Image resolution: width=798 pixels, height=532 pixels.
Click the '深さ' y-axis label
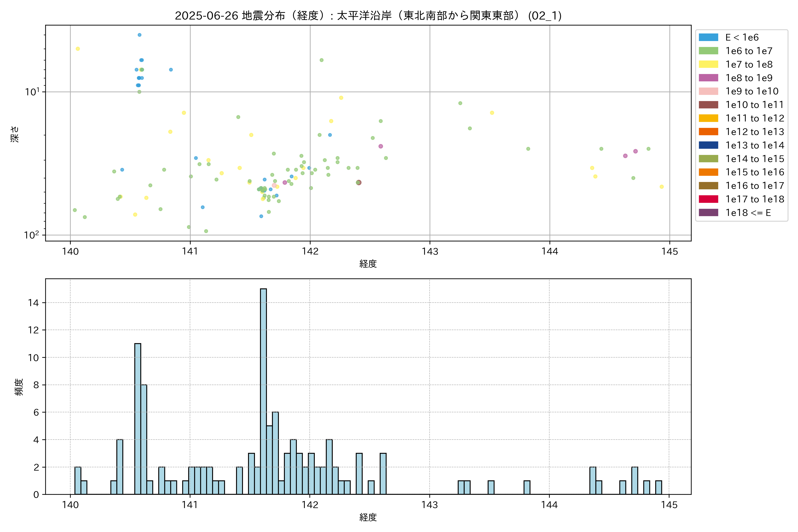coord(15,134)
